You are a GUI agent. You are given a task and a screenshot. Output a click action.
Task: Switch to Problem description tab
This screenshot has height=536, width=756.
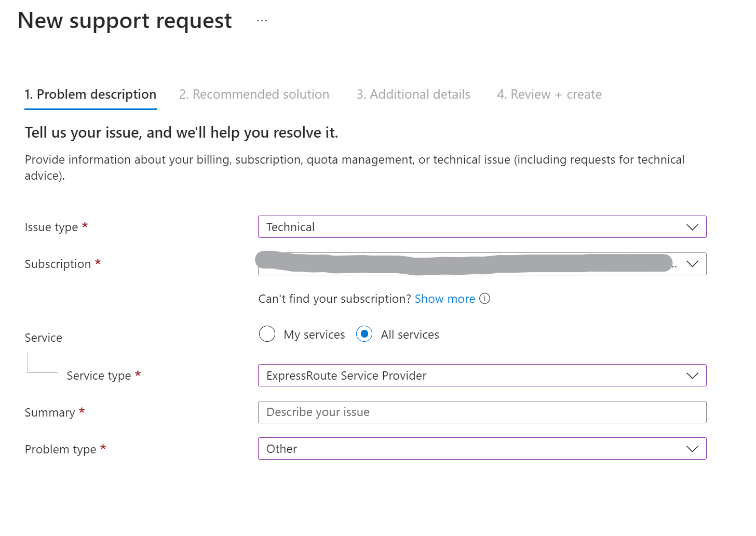pos(90,95)
